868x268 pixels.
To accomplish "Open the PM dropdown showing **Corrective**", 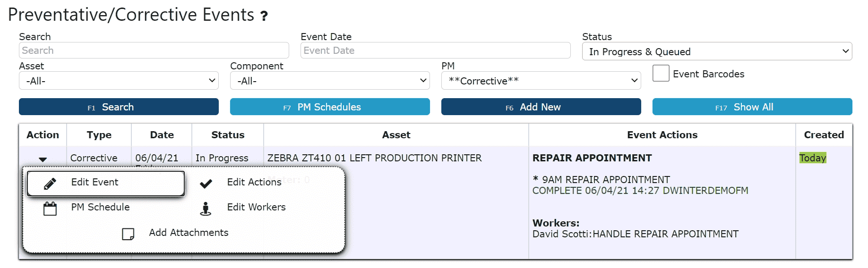I will [541, 81].
